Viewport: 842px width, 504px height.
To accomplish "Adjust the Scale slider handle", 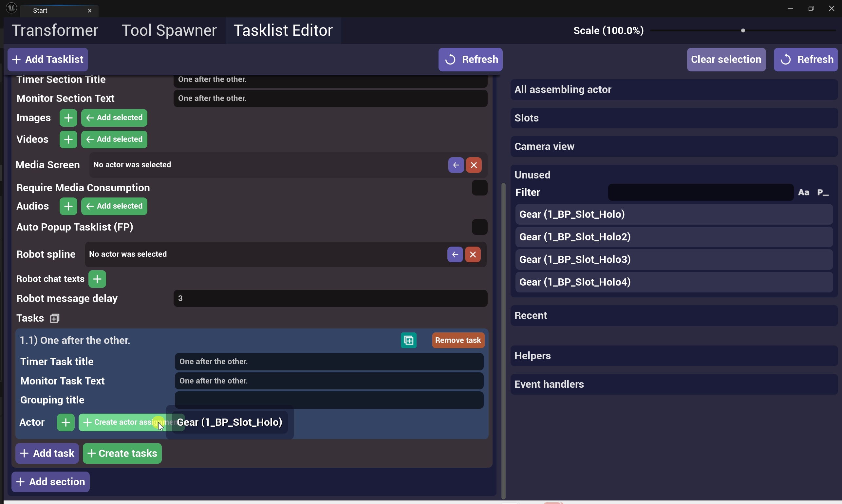I will (x=743, y=30).
